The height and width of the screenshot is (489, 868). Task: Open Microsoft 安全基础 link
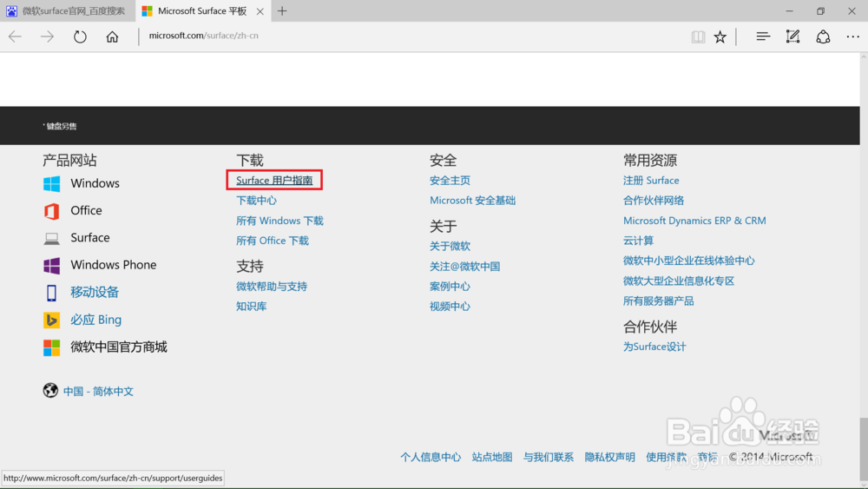pos(472,201)
